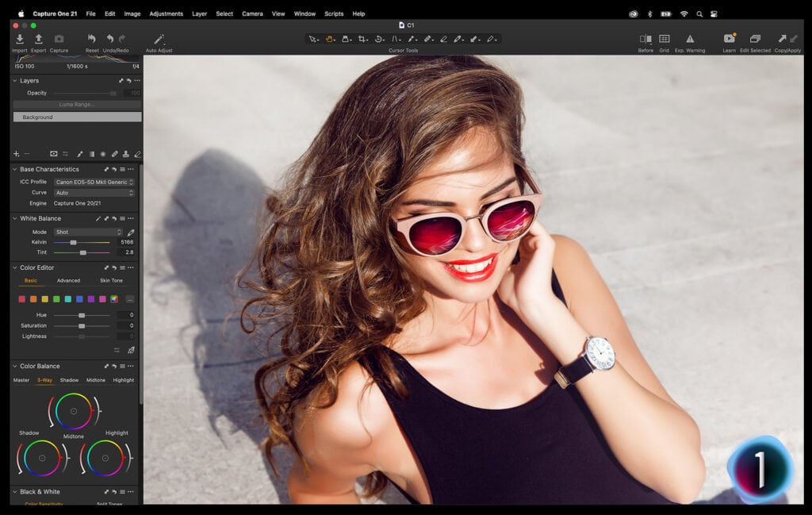Viewport: 812px width, 515px height.
Task: Toggle the Grid overlay
Action: (x=664, y=39)
